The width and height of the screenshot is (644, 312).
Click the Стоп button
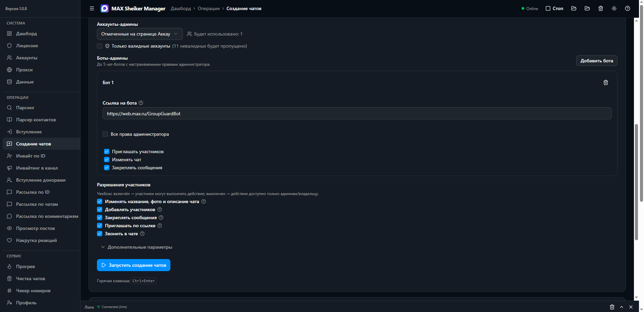pos(554,8)
